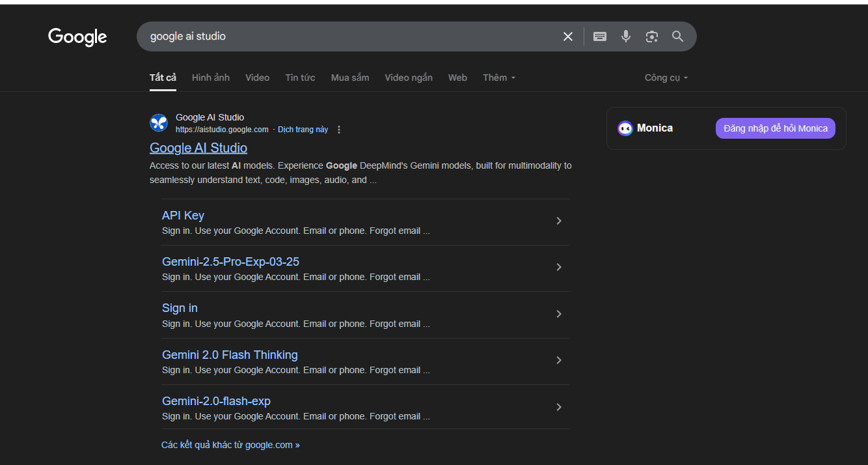
Task: Switch to the Video ngắn tab
Action: [x=409, y=77]
